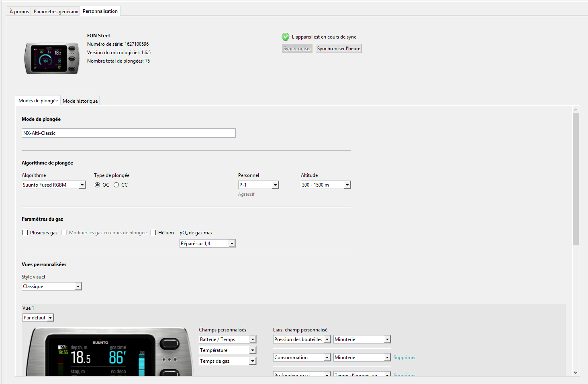
Task: Toggle Modifier les gaz en cours de plongée checkbox
Action: point(64,233)
